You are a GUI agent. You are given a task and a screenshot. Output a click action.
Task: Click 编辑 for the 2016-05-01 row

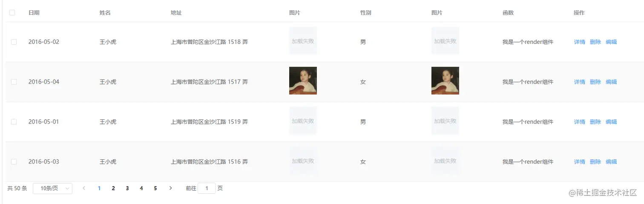coord(611,122)
